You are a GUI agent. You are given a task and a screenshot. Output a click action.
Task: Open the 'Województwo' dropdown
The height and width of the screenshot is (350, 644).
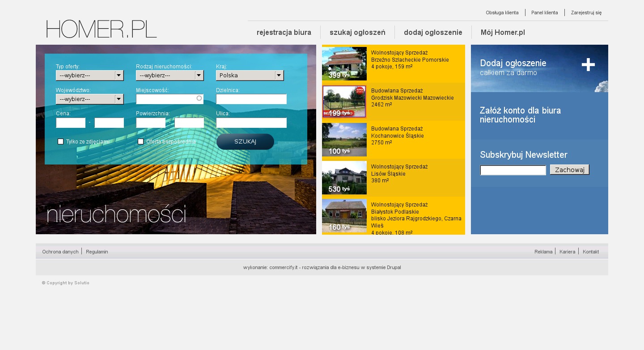point(89,99)
